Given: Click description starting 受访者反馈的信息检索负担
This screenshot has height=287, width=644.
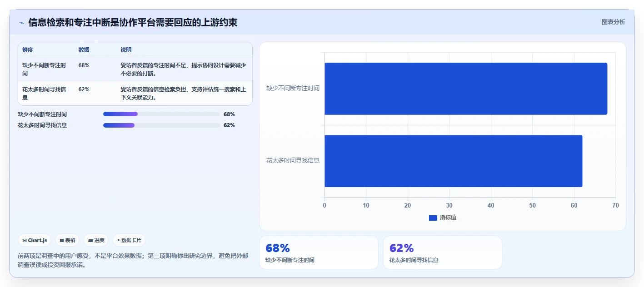Looking at the screenshot, I should click(184, 93).
